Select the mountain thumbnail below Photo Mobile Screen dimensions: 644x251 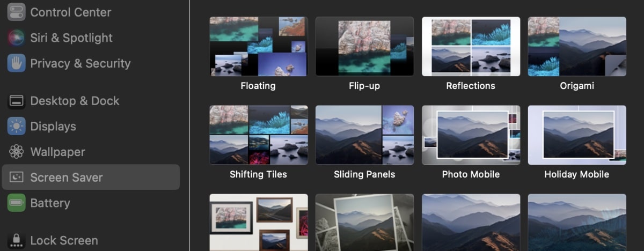[471, 223]
